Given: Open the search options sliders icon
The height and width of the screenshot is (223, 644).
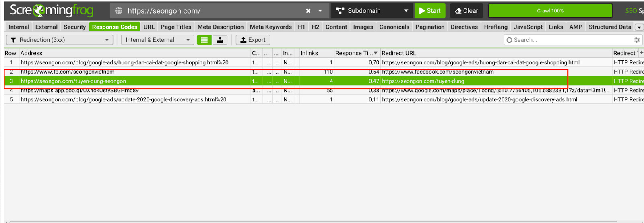Looking at the screenshot, I should 637,40.
